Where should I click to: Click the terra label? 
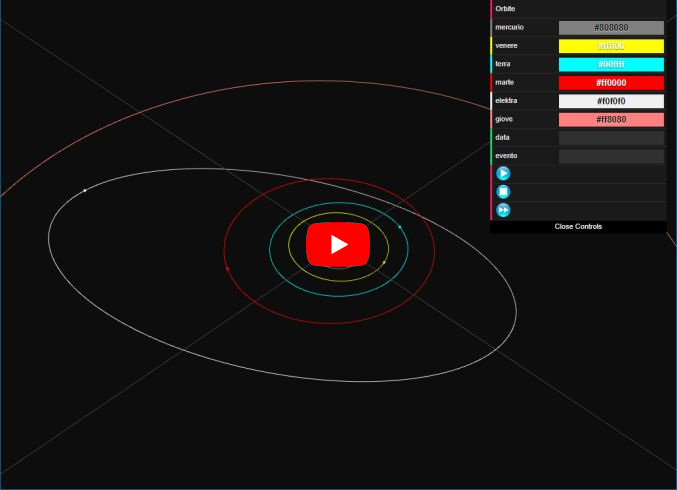(503, 64)
